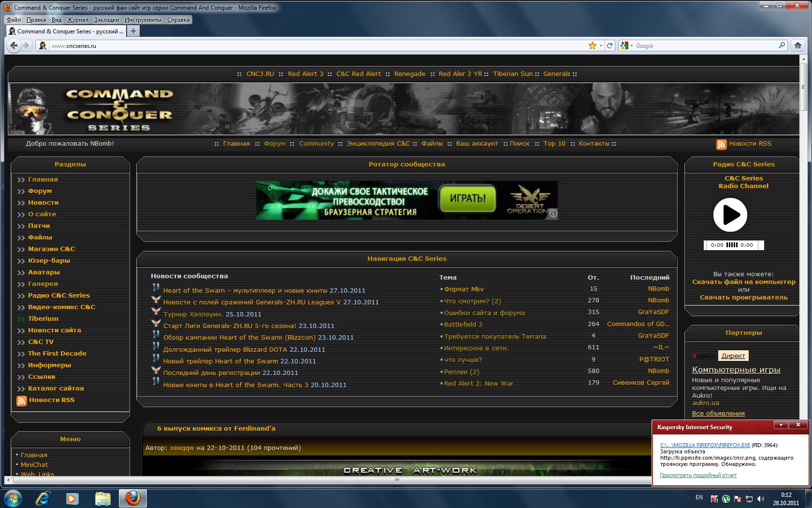Open the Закладки menu
This screenshot has width=812, height=508.
pos(106,20)
